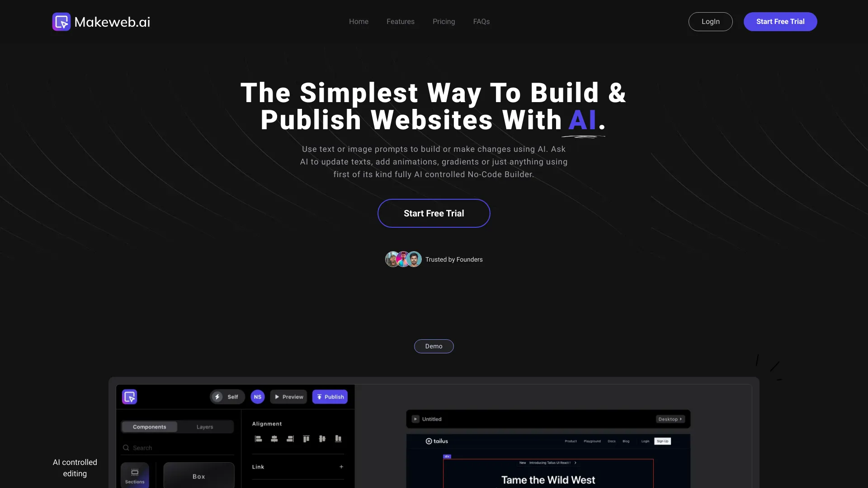Switch to the Layers tab
Image resolution: width=868 pixels, height=488 pixels.
[x=205, y=427]
